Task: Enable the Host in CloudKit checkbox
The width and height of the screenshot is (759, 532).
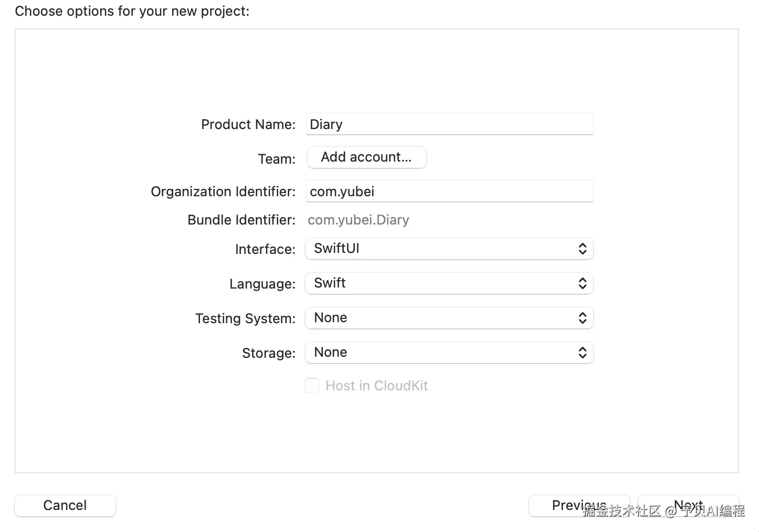Action: [312, 386]
